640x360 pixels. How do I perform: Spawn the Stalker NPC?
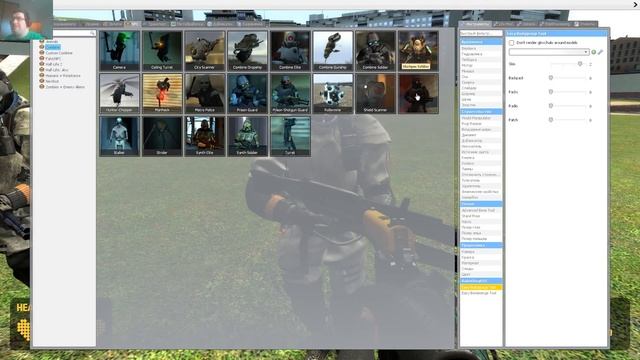(x=119, y=136)
